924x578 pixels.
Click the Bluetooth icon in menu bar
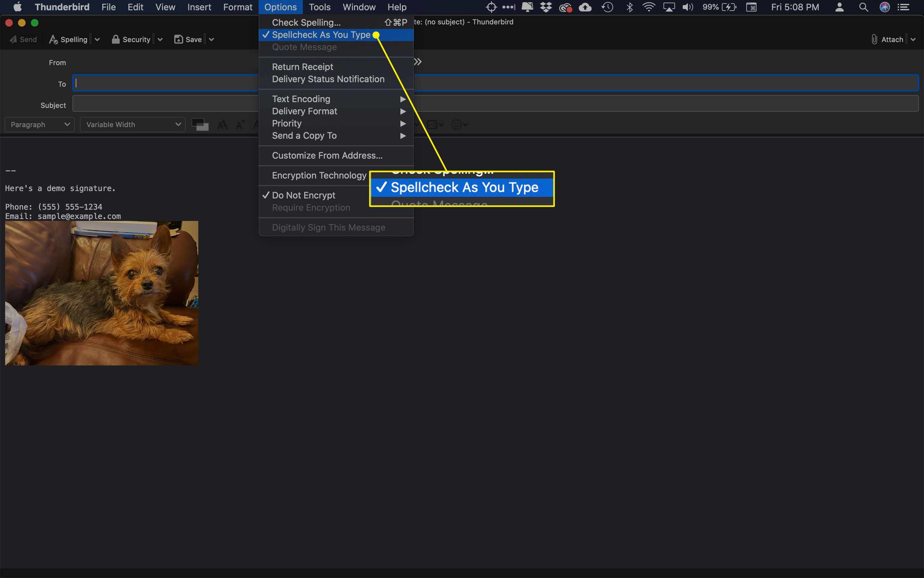coord(629,7)
